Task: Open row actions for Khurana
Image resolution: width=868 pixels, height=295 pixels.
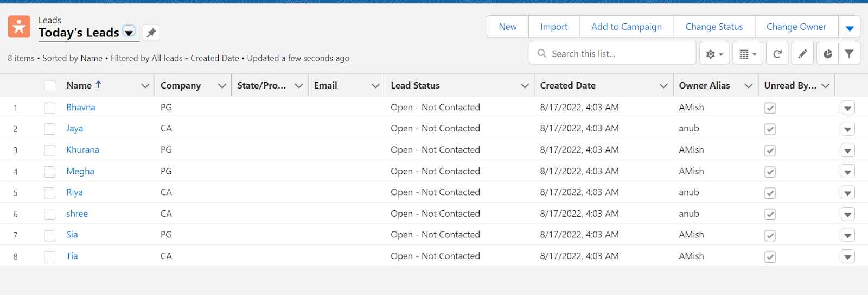Action: click(x=848, y=150)
